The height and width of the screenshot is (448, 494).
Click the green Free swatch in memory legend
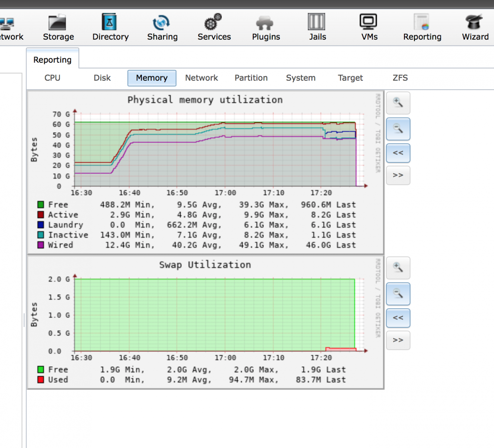coord(41,205)
